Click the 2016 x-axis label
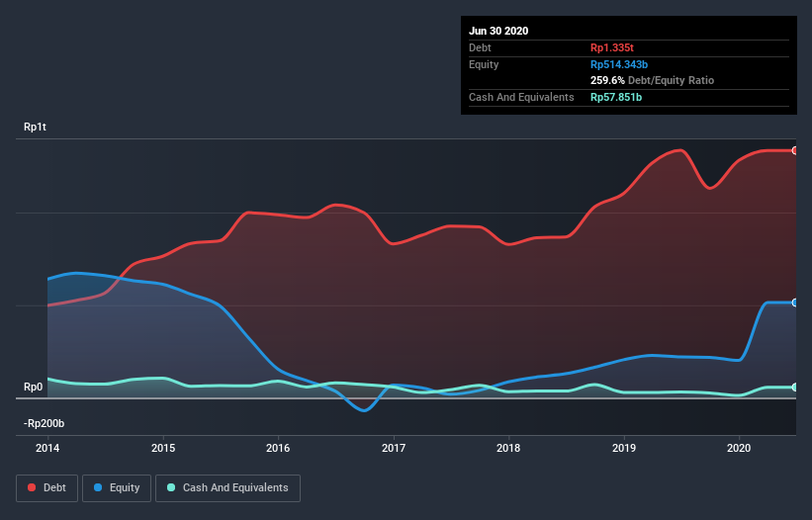This screenshot has width=812, height=520. 278,448
